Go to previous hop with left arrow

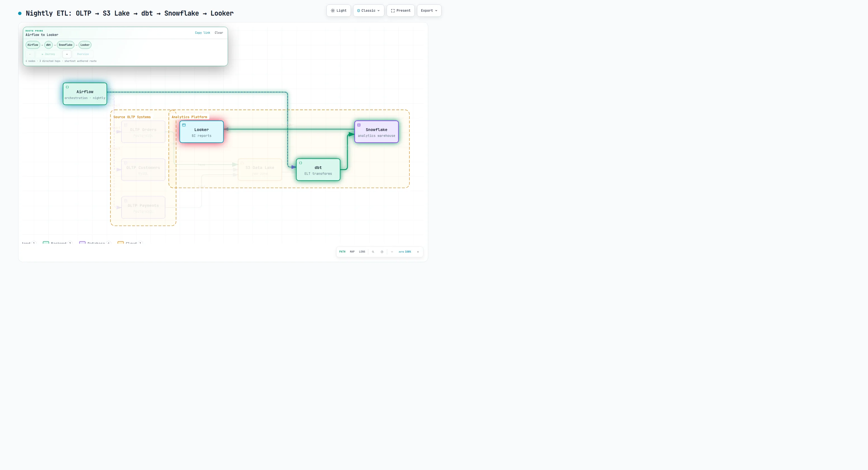[x=30, y=54]
